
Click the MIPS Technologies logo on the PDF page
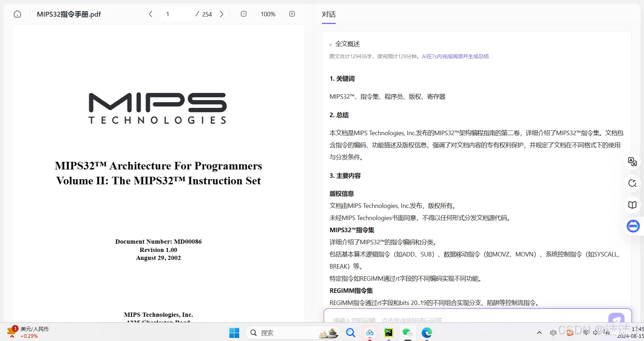coord(158,108)
